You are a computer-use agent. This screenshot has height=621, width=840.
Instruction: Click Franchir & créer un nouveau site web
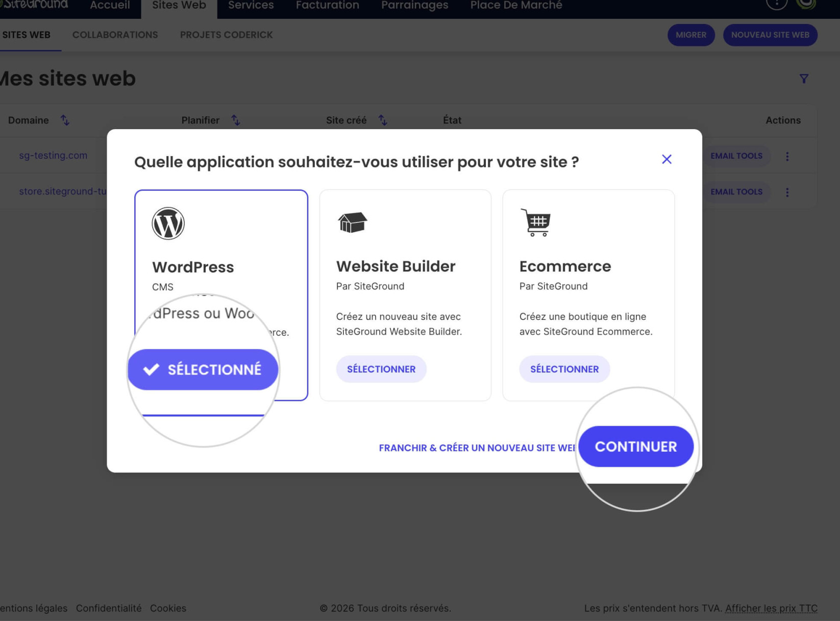477,448
